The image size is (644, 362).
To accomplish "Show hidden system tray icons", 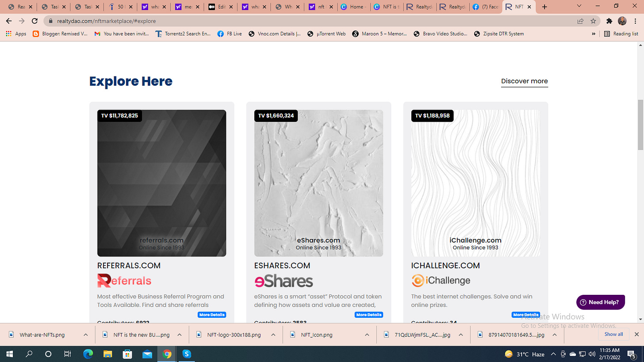I will click(553, 354).
